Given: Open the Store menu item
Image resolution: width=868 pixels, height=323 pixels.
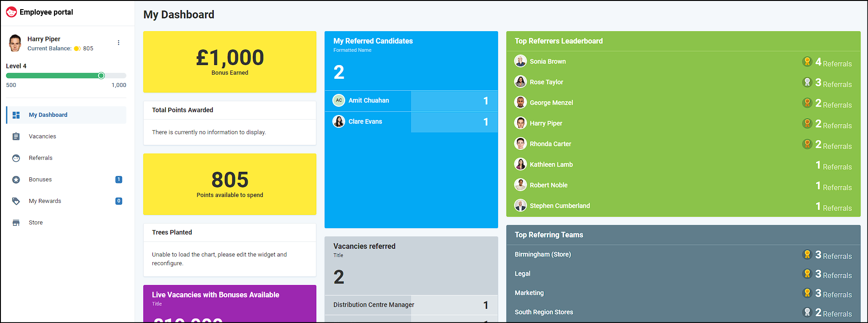Looking at the screenshot, I should [36, 223].
